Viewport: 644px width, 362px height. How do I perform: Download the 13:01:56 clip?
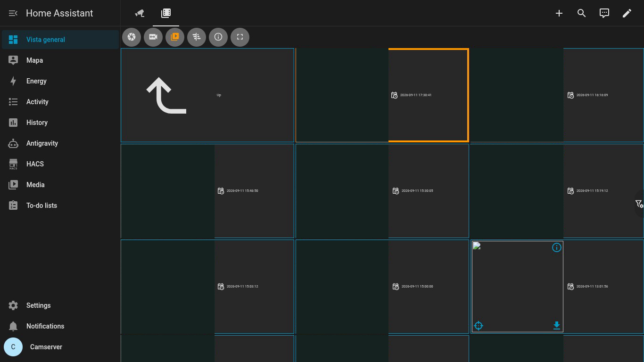[x=557, y=325]
